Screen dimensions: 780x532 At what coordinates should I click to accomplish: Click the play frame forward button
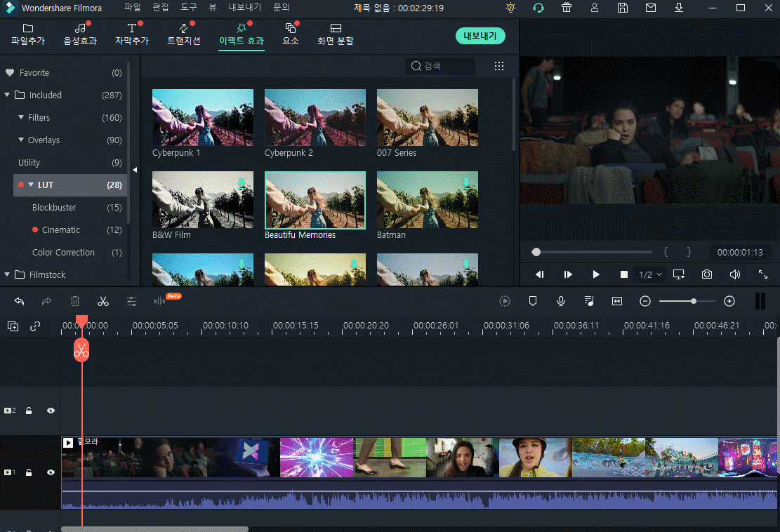[567, 274]
